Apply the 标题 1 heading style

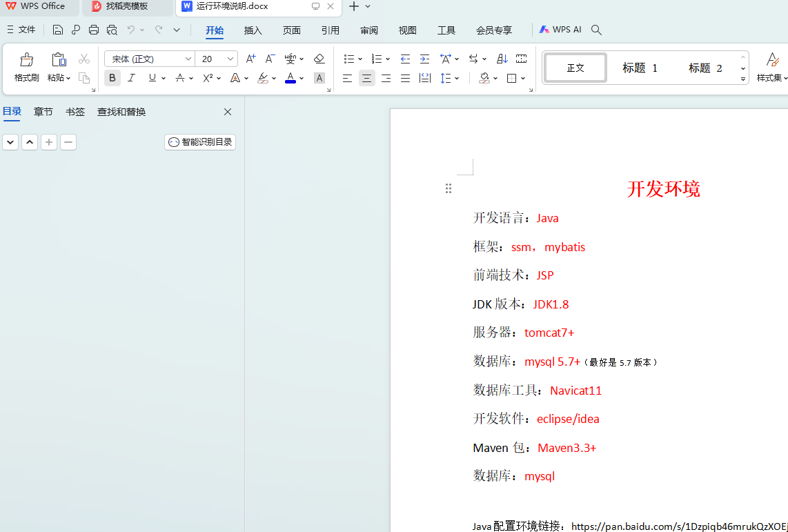640,68
